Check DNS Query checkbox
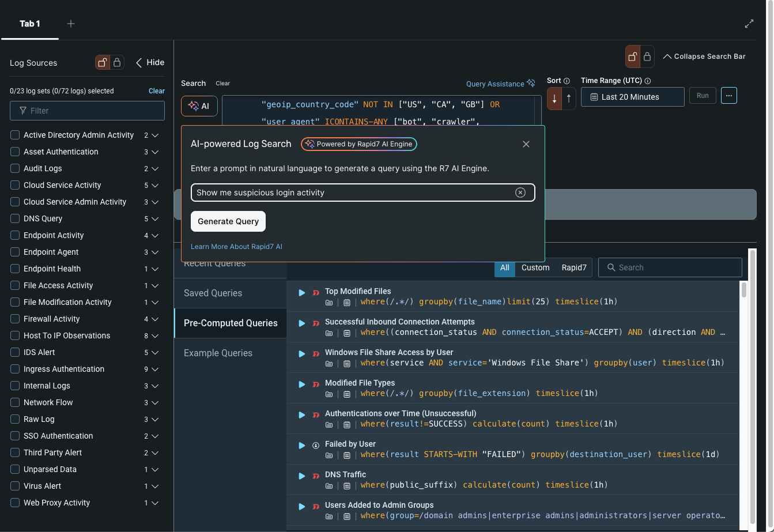774x532 pixels. click(x=15, y=218)
